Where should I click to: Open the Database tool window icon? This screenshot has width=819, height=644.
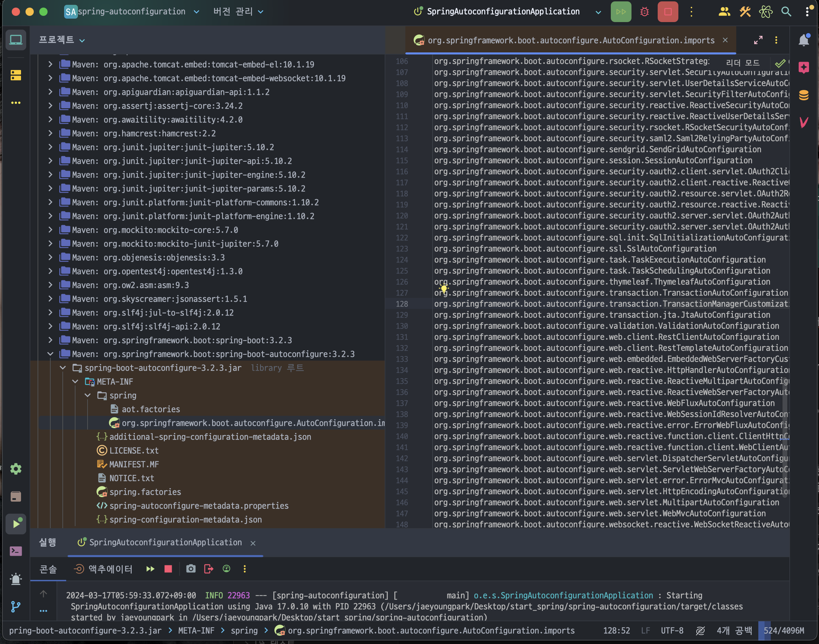click(803, 95)
